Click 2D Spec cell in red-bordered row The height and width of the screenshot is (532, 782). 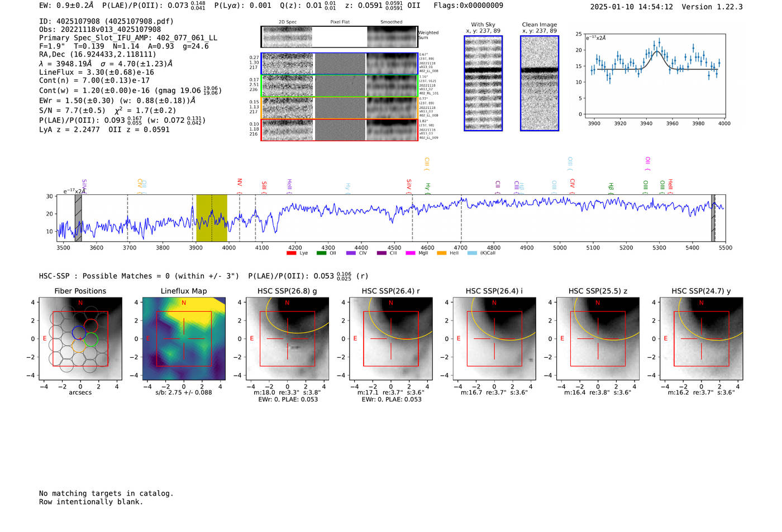click(x=288, y=130)
